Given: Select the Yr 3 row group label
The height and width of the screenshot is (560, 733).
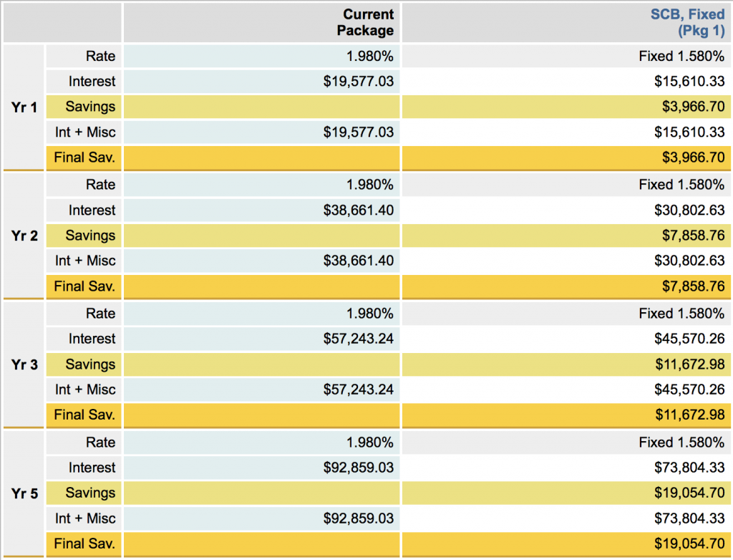Looking at the screenshot, I should point(24,365).
